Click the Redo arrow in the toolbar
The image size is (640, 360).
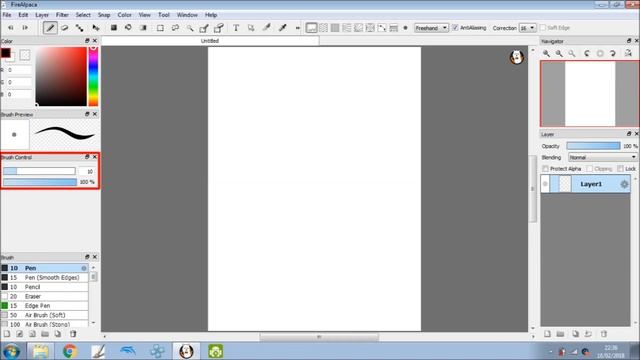coord(25,28)
